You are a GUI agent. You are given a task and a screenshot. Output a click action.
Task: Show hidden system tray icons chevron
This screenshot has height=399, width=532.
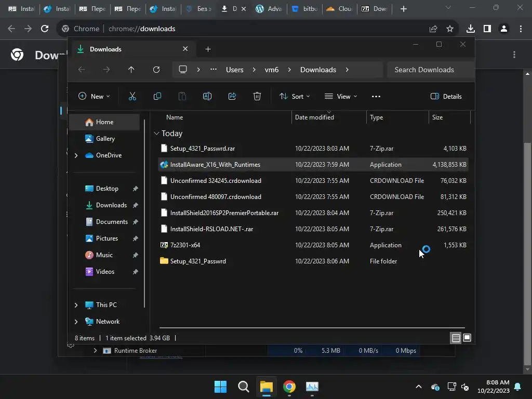[419, 387]
